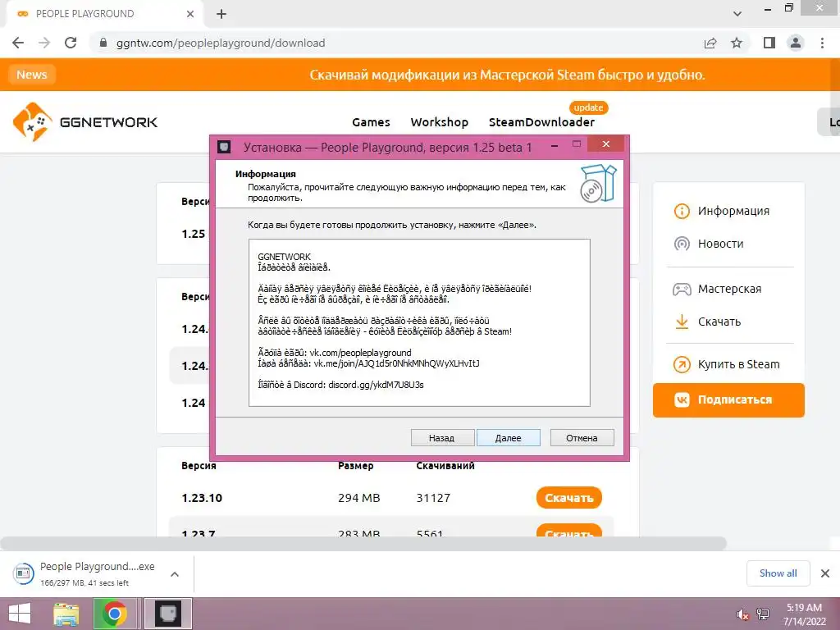Screen dimensions: 840x630
Task: Click the padlock site info icon
Action: click(x=103, y=43)
